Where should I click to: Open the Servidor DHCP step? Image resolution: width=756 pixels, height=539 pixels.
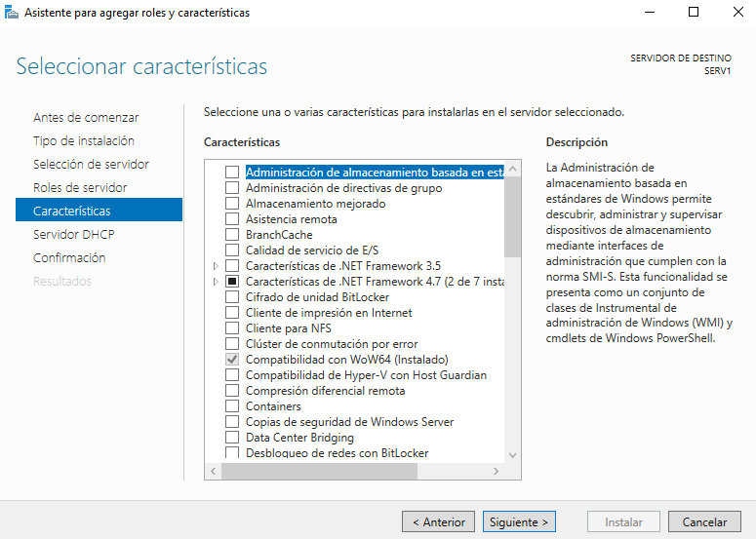tap(73, 234)
